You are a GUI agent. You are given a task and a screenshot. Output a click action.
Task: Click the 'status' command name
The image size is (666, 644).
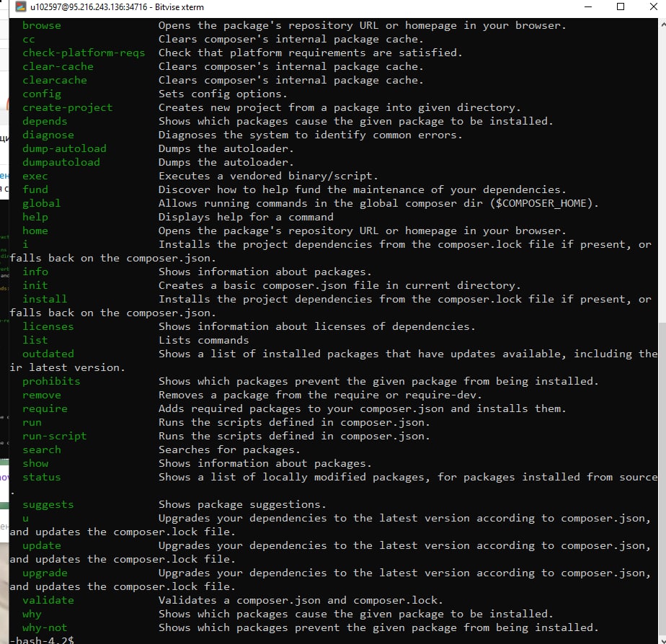coord(42,477)
